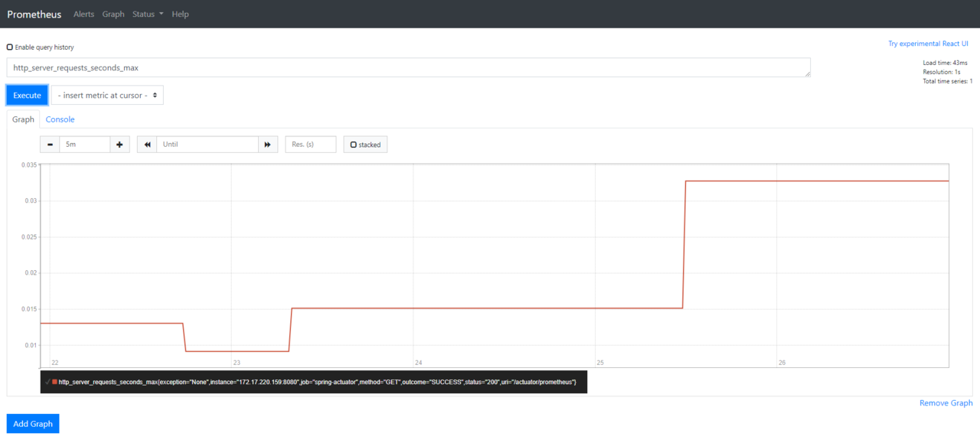Rewind end time with backward arrows icon
This screenshot has height=443, width=980.
pos(147,144)
